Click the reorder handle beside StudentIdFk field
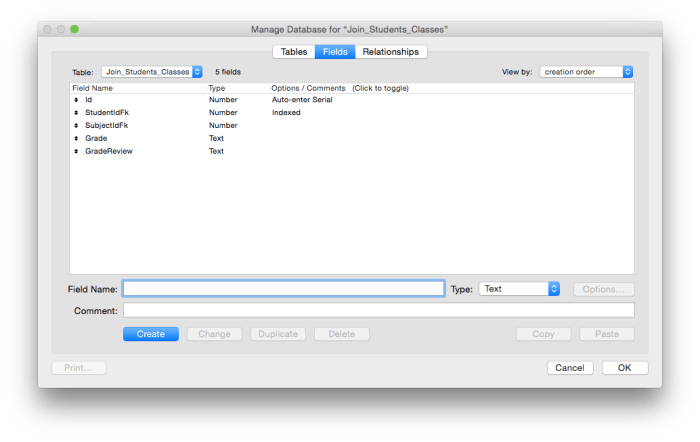The image size is (700, 442). point(76,113)
